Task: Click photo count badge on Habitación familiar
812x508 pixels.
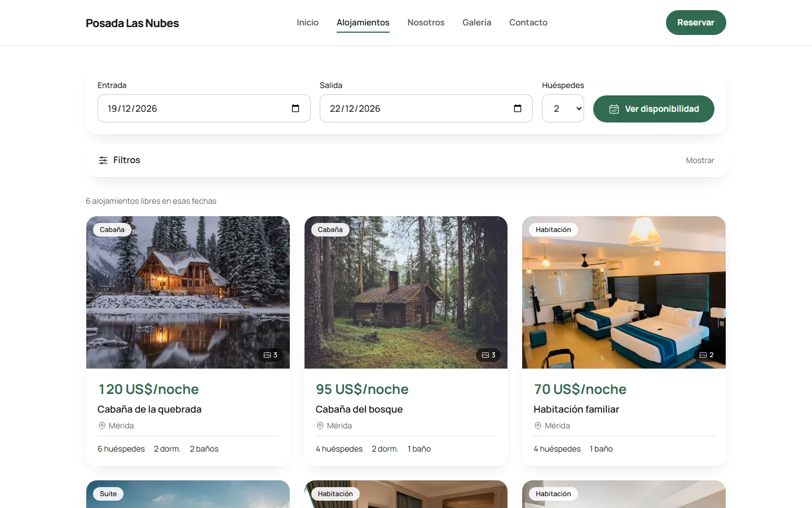Action: click(707, 355)
